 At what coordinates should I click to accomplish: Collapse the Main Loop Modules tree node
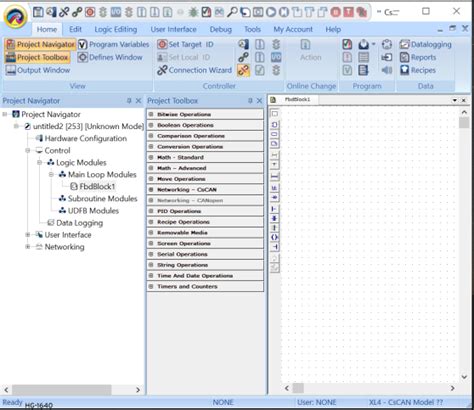[x=51, y=175]
